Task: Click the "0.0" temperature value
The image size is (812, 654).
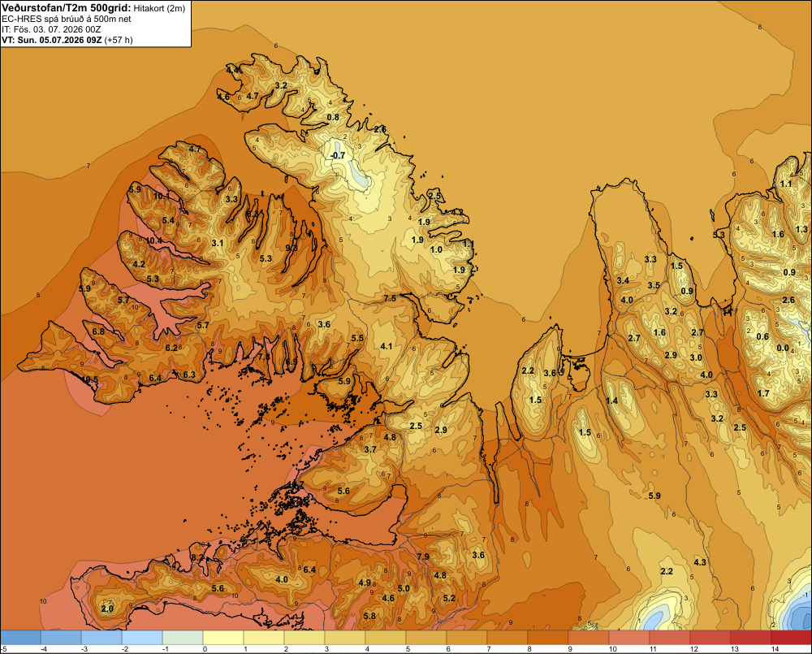Action: pyautogui.click(x=783, y=348)
